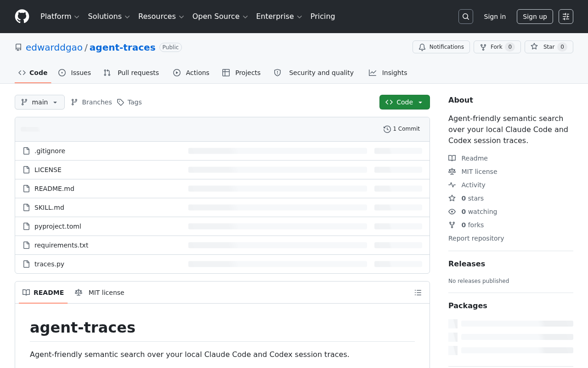Open the main branch selector
Image resolution: width=588 pixels, height=368 pixels.
click(x=40, y=102)
